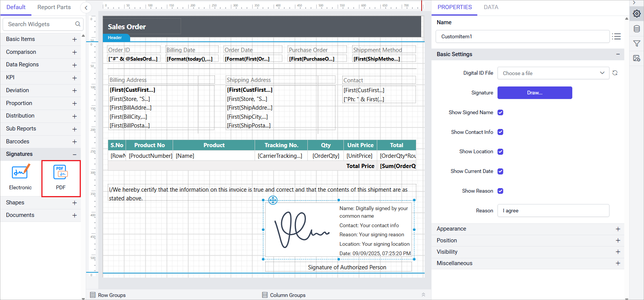Uncheck Show Current Date

[x=501, y=171]
